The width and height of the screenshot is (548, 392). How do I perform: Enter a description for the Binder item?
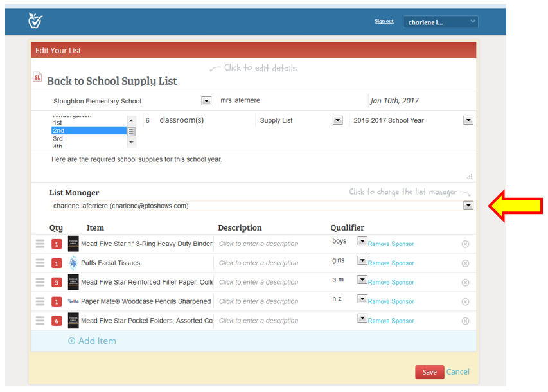coord(259,244)
